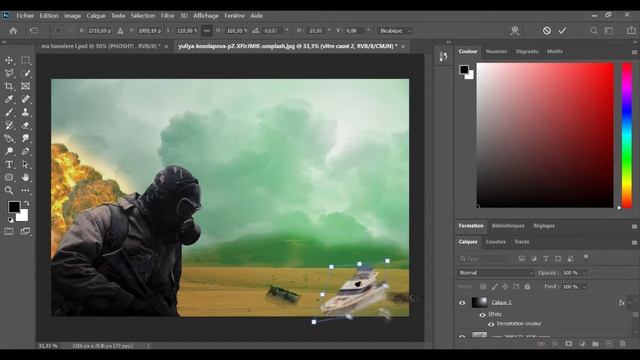640x360 pixels.
Task: Toggle lock all padlock on layer
Action: [x=527, y=287]
